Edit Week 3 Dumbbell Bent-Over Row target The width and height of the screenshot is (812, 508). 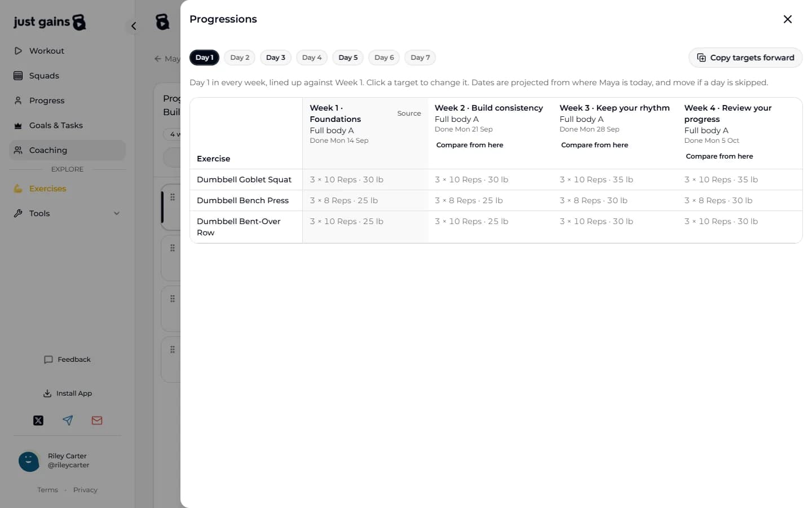597,221
